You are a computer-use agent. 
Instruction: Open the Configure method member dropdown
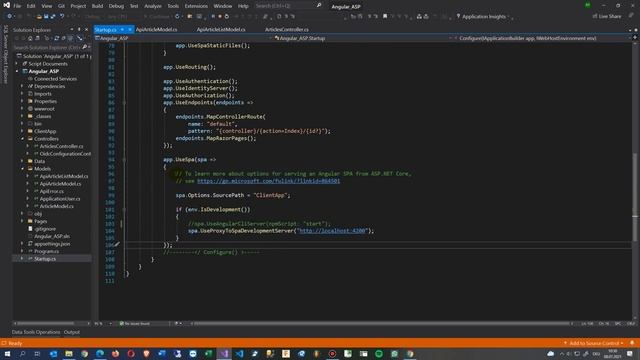[542, 38]
